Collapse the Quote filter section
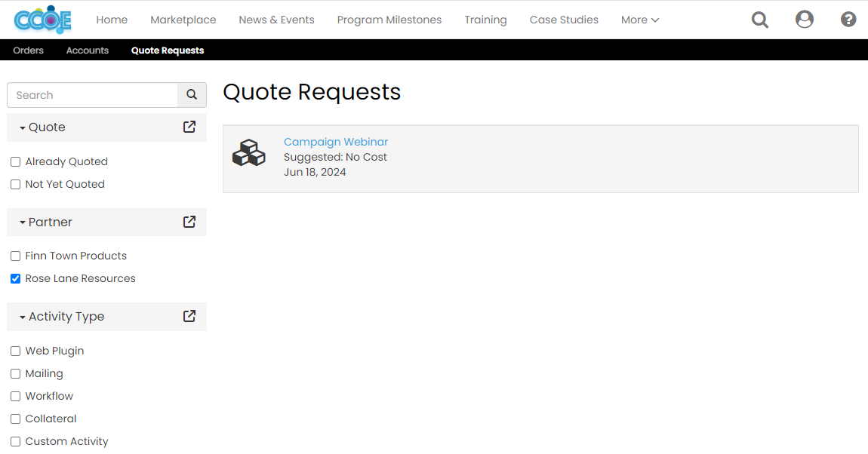Viewport: 868px width, 454px height. click(x=24, y=127)
